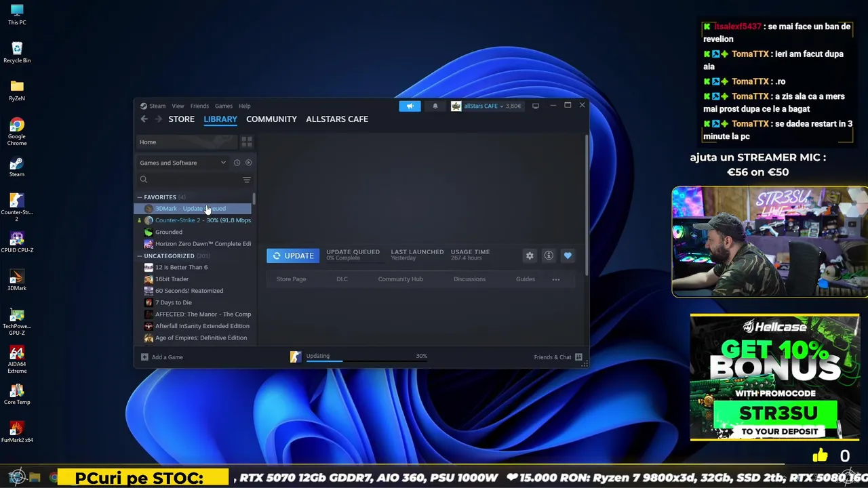Launch Google Chrome from desktop
Image resolution: width=868 pixels, height=488 pixels.
(17, 131)
